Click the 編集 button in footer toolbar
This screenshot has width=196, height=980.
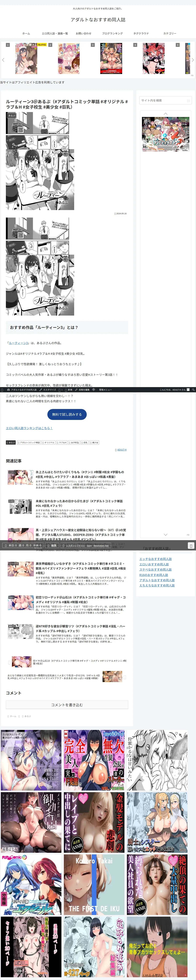[x=52, y=545]
